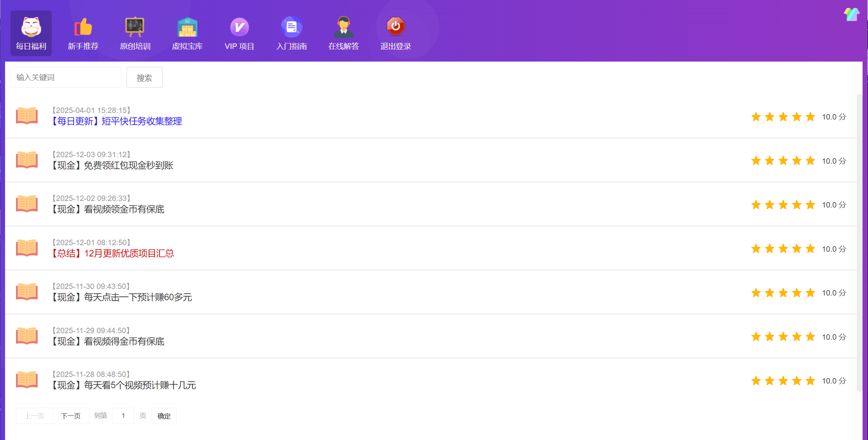Open the 【总结】12月更新优质项目汇总 link
The width and height of the screenshot is (868, 440).
click(x=113, y=253)
